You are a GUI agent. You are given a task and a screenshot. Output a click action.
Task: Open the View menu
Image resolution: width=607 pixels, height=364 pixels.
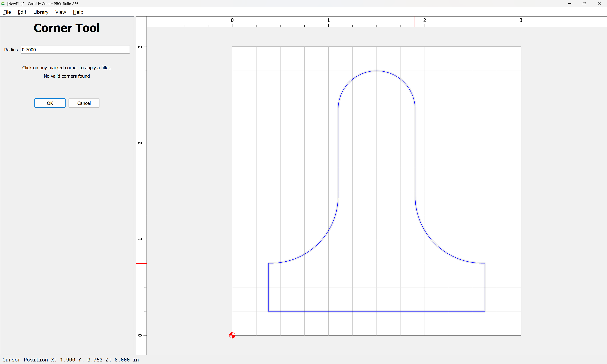coord(61,12)
